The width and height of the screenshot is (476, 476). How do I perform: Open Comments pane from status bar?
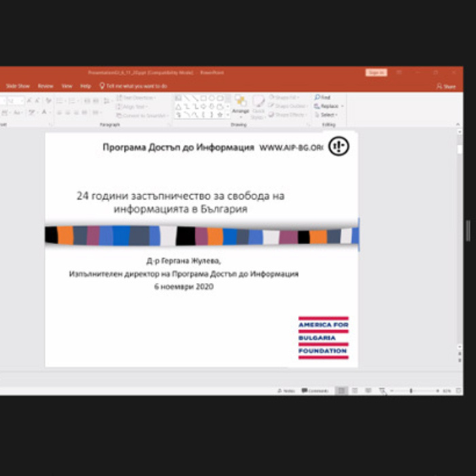coord(315,391)
